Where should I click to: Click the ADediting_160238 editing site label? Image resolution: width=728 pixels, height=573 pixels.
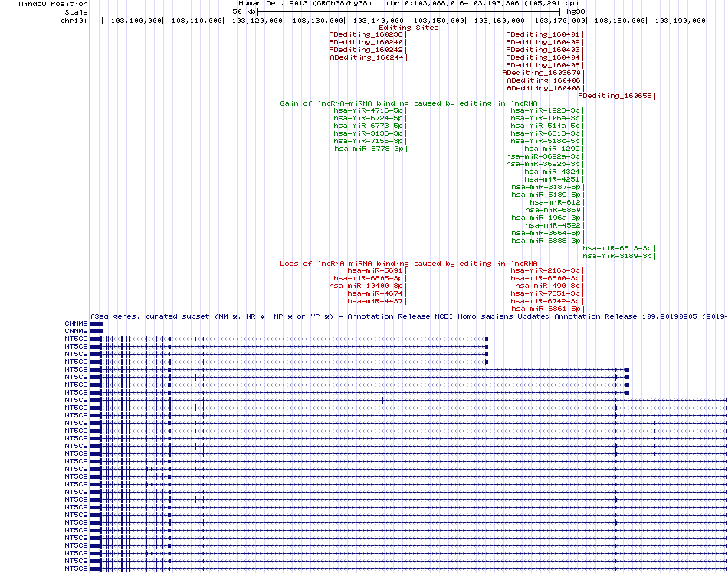pos(366,34)
